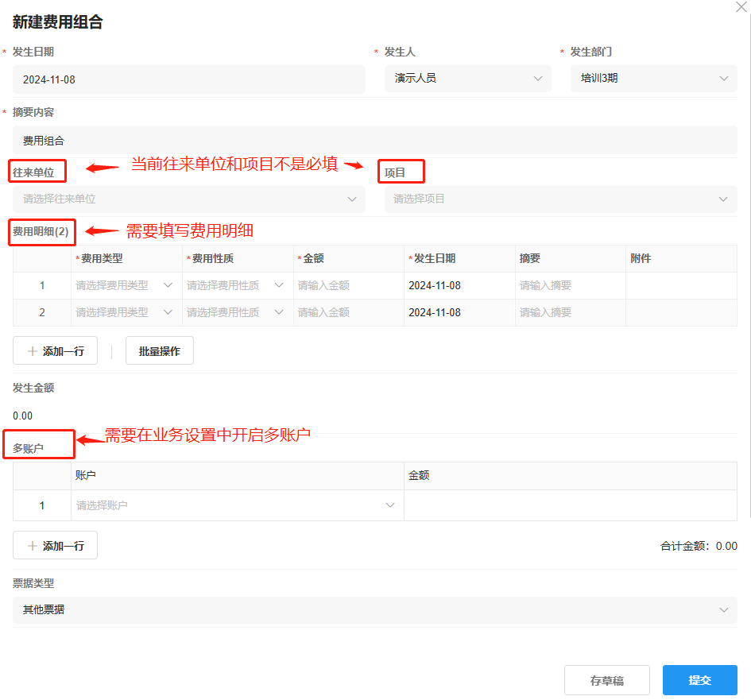Select 费用类型 in row 1

pyautogui.click(x=126, y=285)
